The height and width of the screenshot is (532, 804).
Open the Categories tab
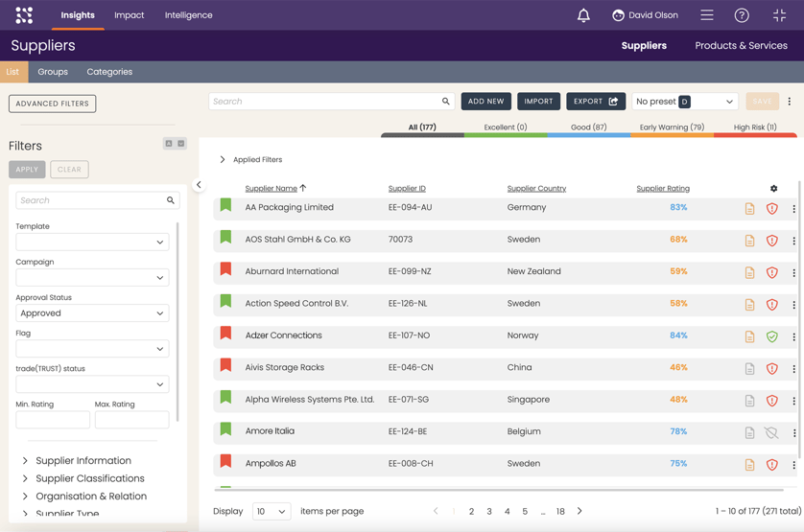click(109, 72)
